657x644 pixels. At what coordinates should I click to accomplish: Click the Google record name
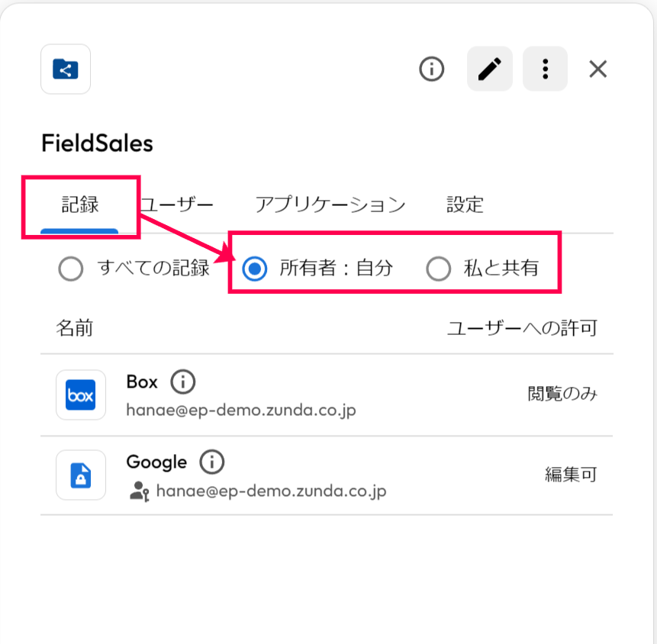pyautogui.click(x=156, y=462)
